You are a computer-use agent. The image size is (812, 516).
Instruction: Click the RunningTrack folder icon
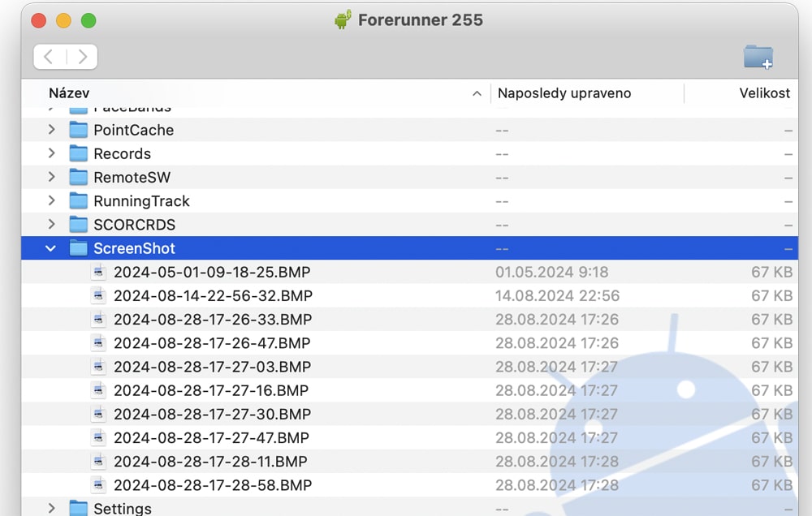tap(78, 201)
